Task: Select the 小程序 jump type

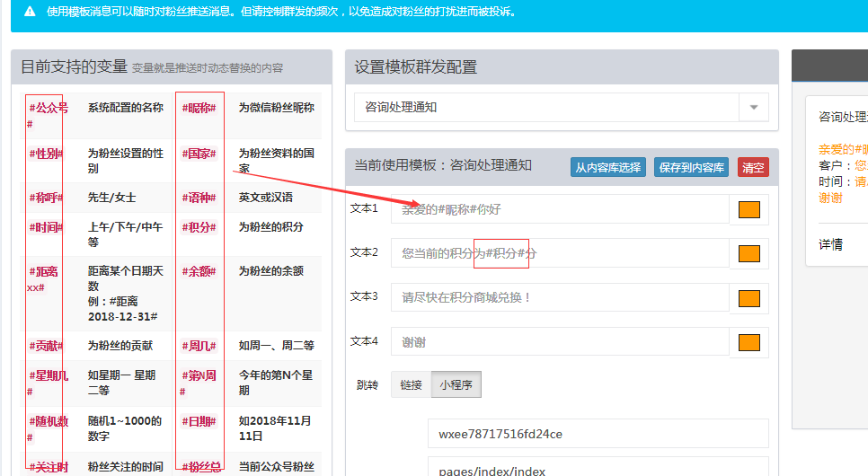Action: (456, 384)
